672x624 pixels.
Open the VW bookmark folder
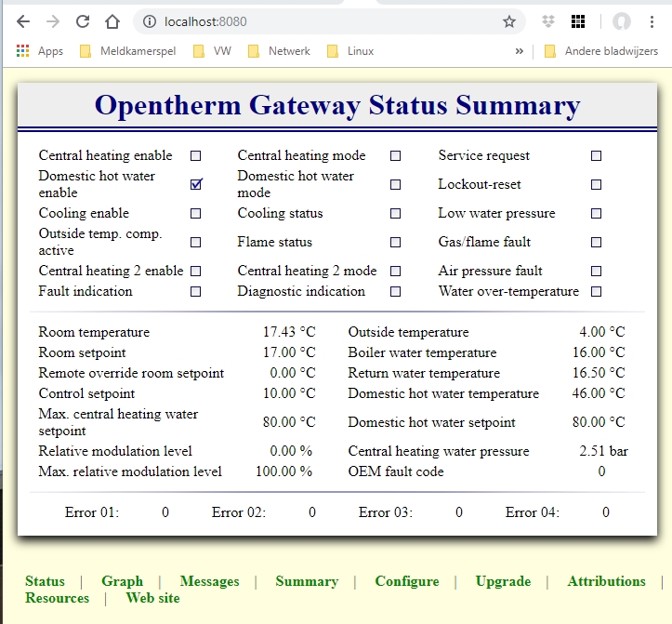tap(212, 51)
